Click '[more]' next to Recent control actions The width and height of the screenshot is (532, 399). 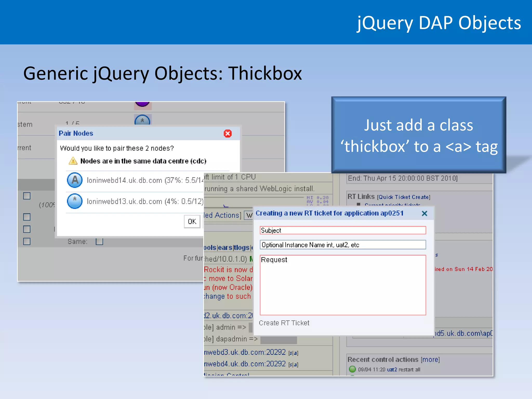tap(430, 360)
